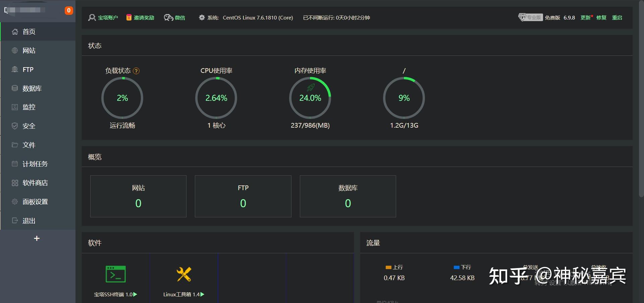
Task: Click the 已不间断运行 uptime text
Action: (336, 18)
